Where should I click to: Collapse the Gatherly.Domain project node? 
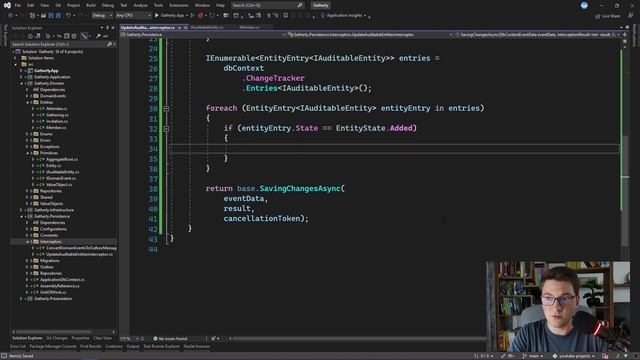click(22, 83)
